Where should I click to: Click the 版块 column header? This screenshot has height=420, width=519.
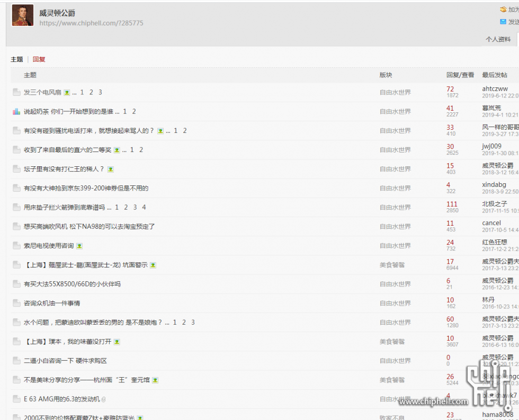(386, 75)
